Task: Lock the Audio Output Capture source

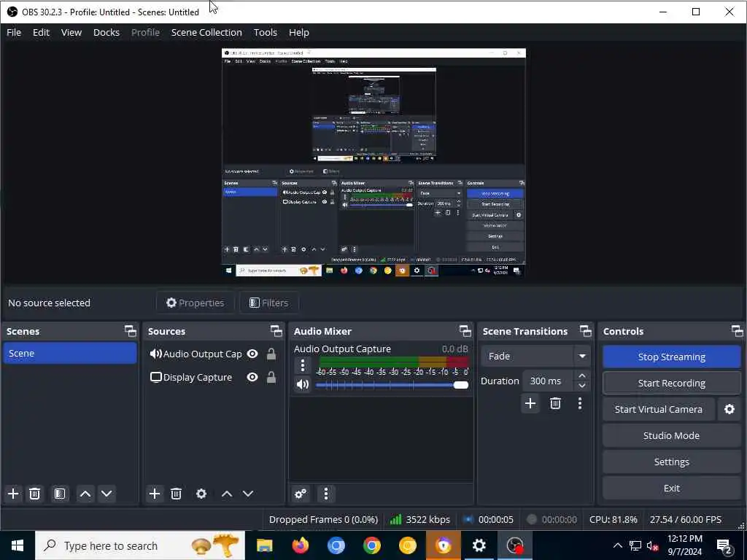Action: tap(271, 354)
